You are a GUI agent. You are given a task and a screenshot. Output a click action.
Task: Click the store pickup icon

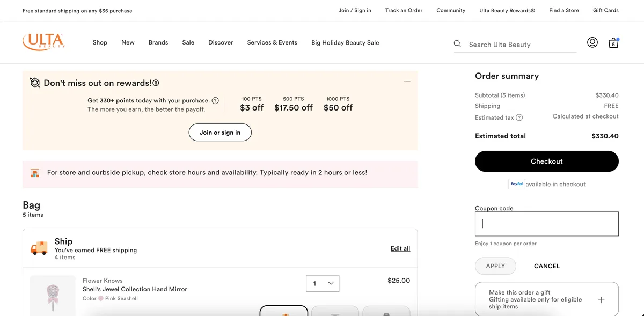(x=35, y=173)
